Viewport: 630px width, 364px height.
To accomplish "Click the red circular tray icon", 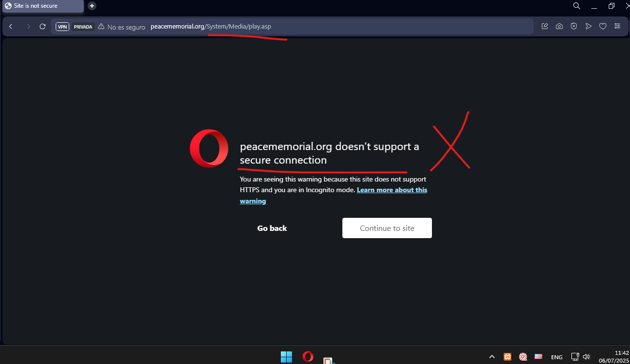I will pos(523,357).
